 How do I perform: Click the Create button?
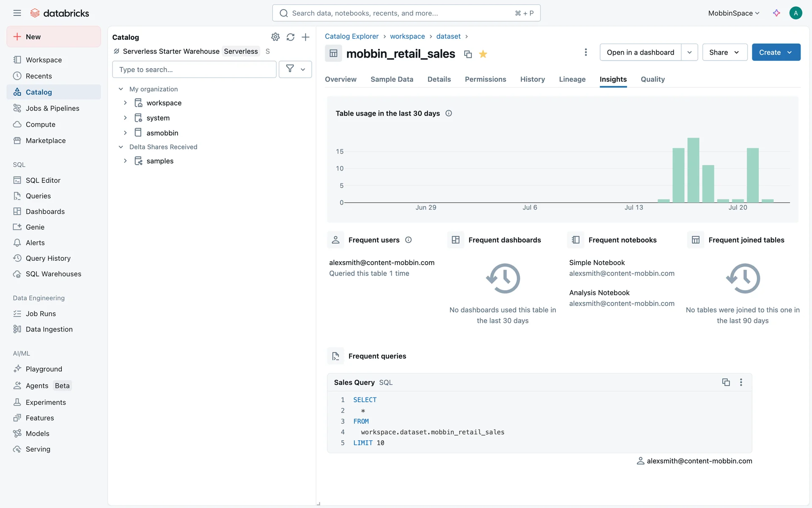coord(770,52)
